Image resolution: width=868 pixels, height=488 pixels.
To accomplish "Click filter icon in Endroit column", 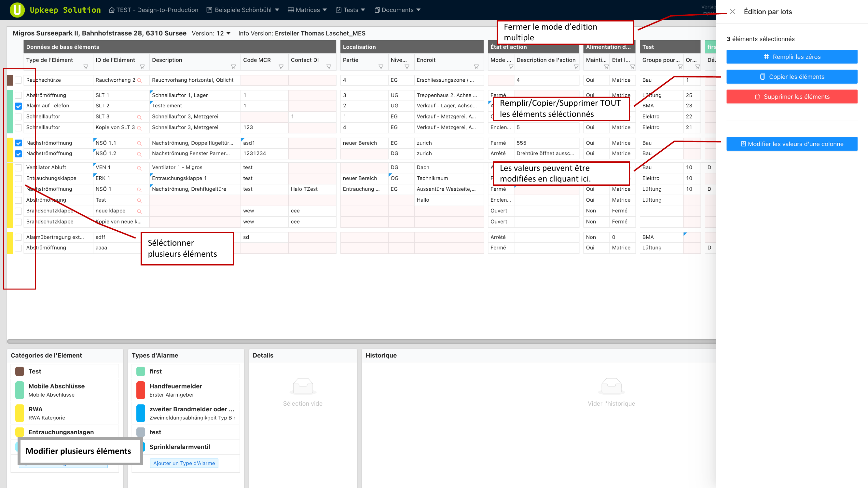I will point(476,67).
